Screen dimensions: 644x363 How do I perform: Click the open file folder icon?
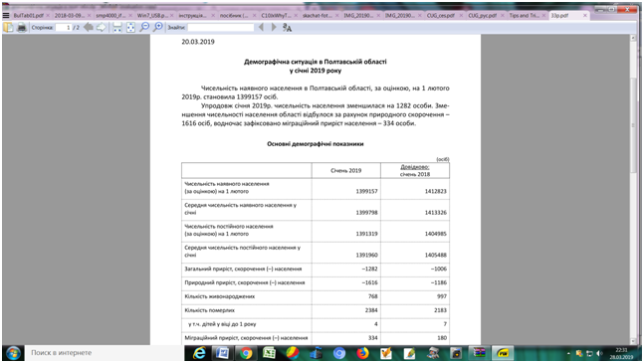coord(9,28)
